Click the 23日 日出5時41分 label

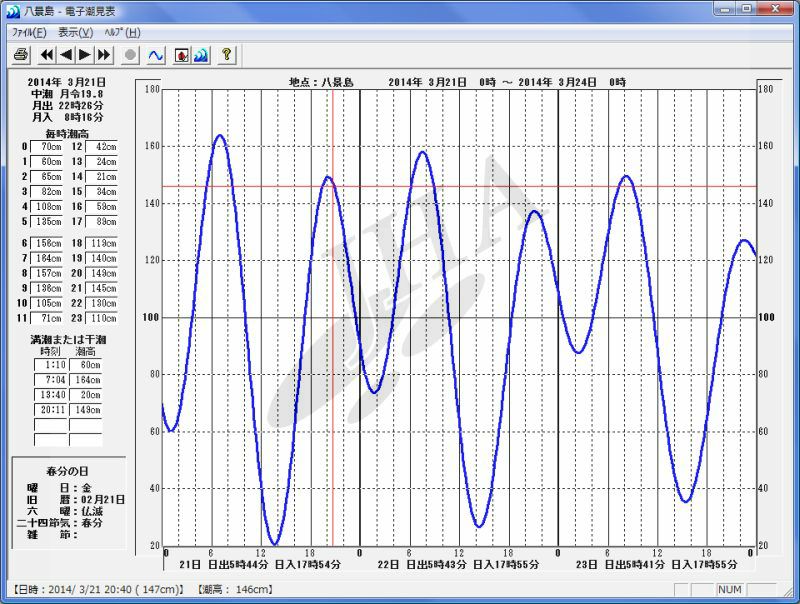[620, 565]
